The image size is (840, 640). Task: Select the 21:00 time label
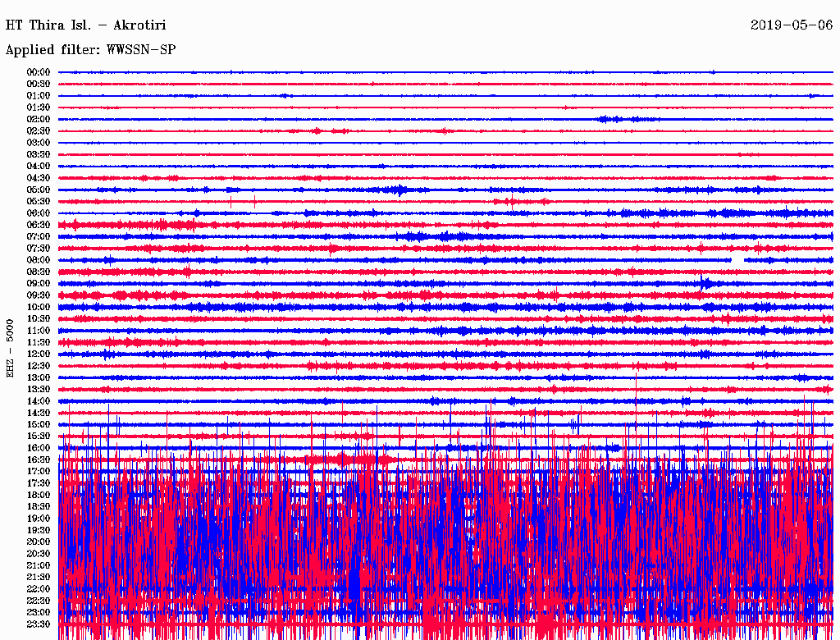point(39,565)
